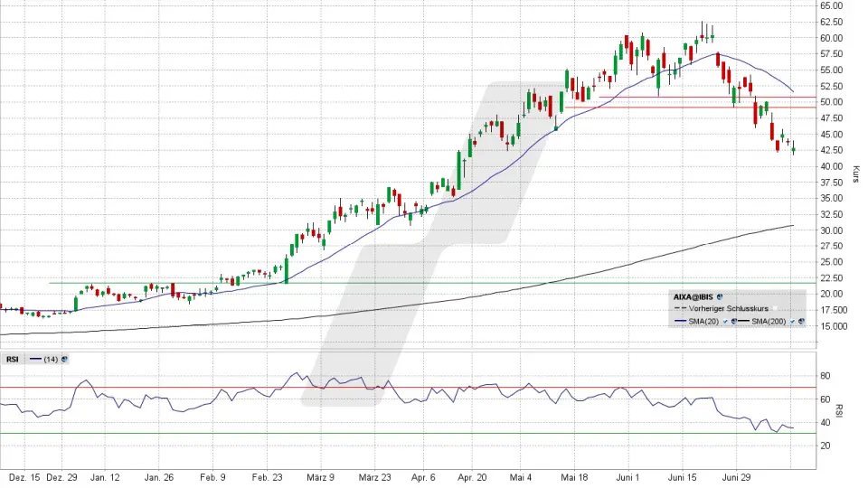Image resolution: width=868 pixels, height=488 pixels.
Task: Click the 47.50 price axis label
Action: tap(832, 117)
